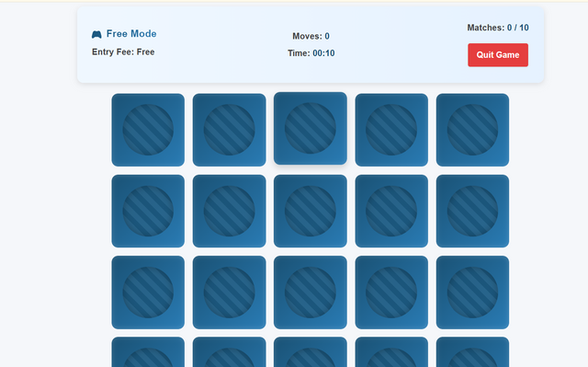Click the red Quit Game button
588x367 pixels.
point(498,55)
